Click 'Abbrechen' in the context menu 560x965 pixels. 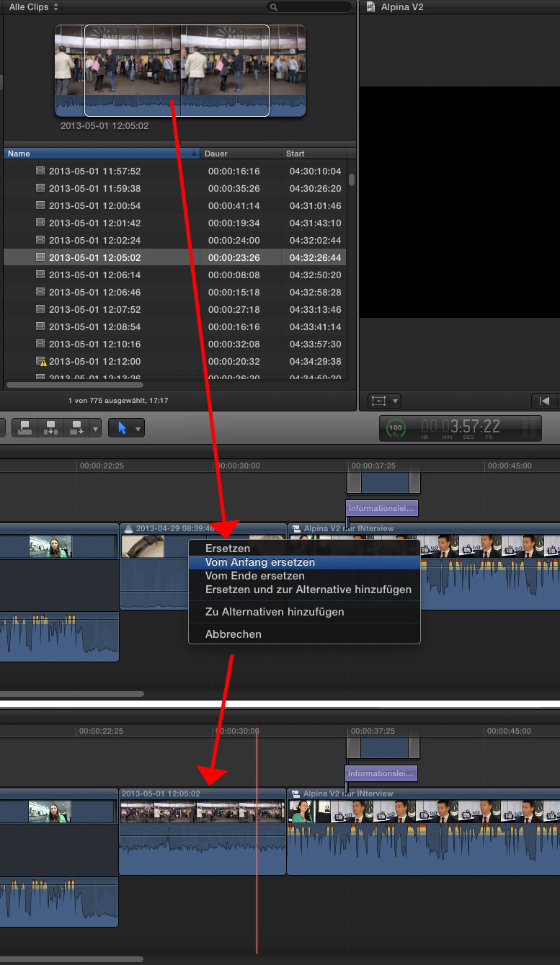tap(233, 634)
